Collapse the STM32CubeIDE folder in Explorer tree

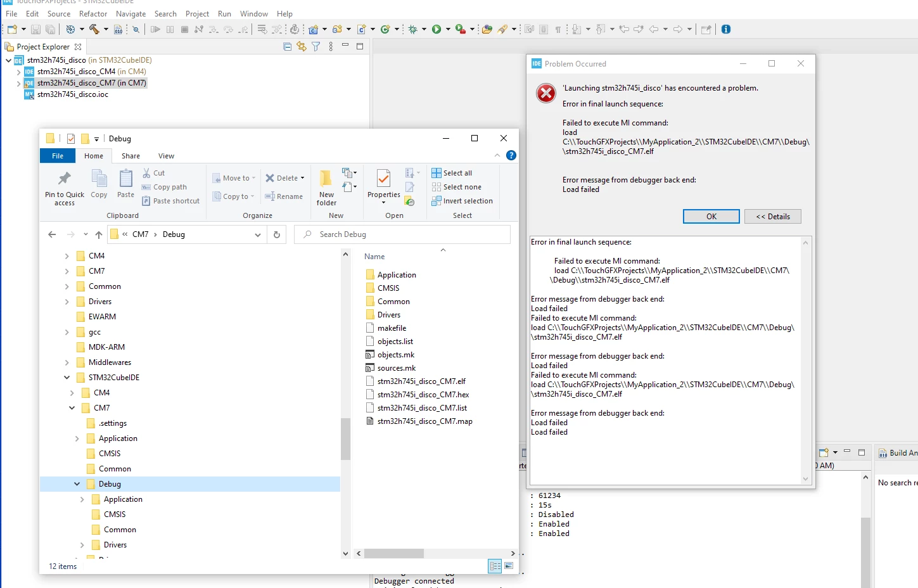click(67, 378)
